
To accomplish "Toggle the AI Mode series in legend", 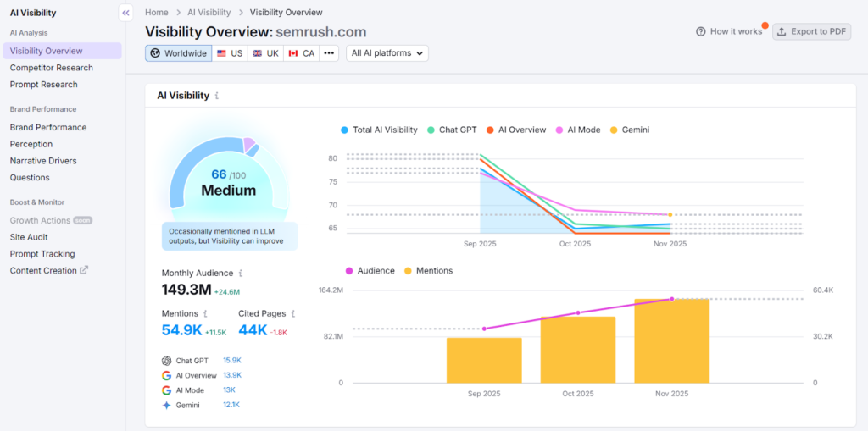I will coord(577,130).
